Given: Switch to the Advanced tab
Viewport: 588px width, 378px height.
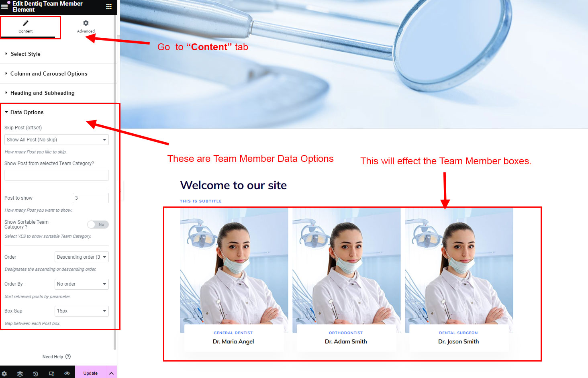Looking at the screenshot, I should click(x=86, y=27).
